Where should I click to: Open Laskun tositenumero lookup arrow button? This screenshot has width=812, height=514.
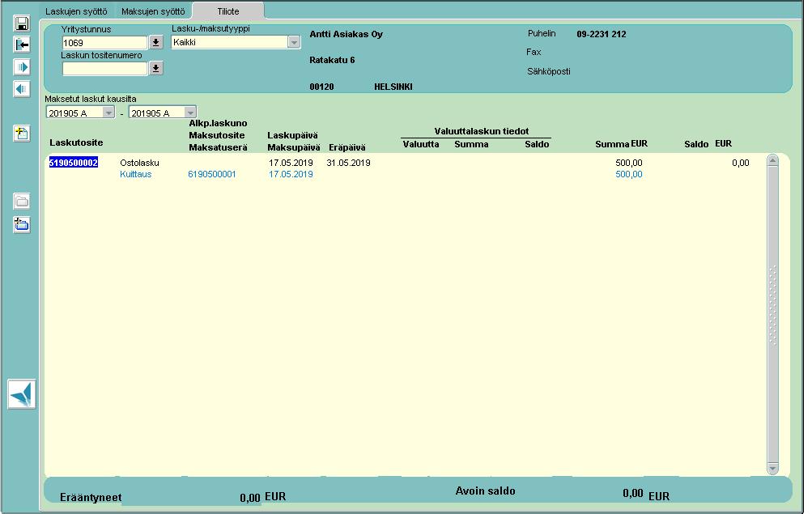click(156, 68)
